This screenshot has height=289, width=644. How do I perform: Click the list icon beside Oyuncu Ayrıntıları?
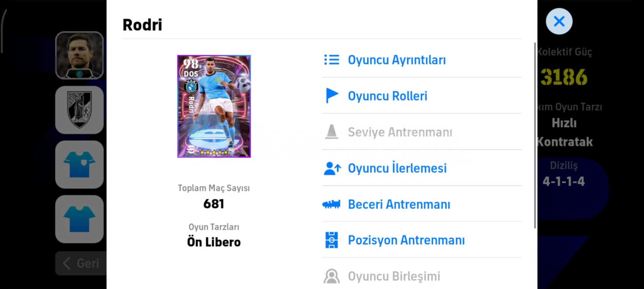[x=331, y=60]
